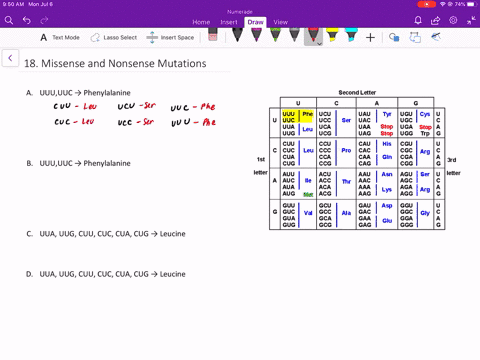The width and height of the screenshot is (480, 360).
Task: Add a new pen with plus
Action: pos(370,37)
